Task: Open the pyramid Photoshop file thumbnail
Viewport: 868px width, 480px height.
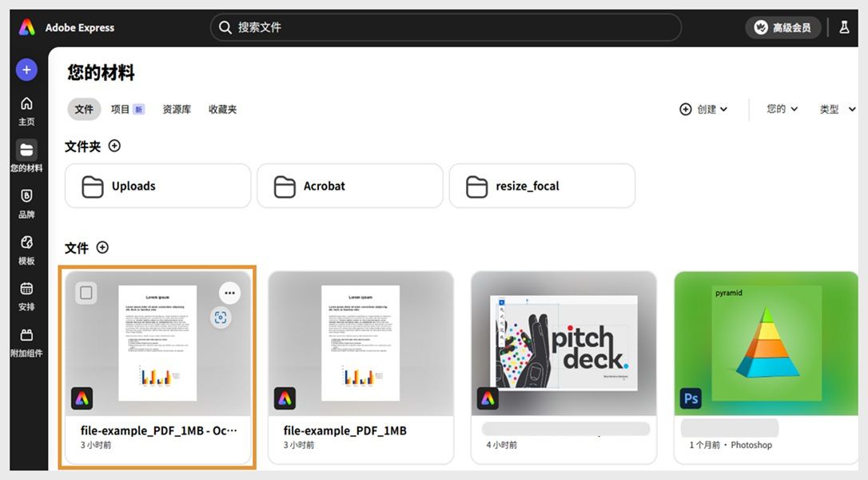Action: [x=765, y=344]
